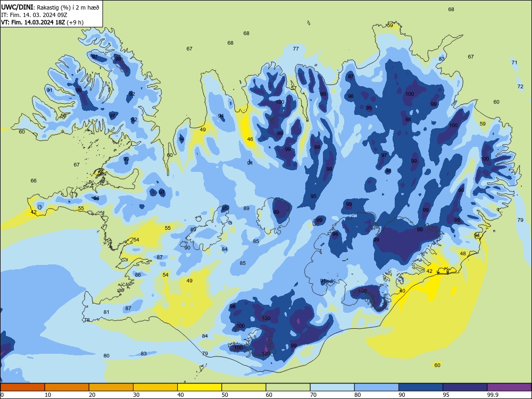Click the humidity value 78 at the southwest tip
The image size is (532, 399).
pyautogui.click(x=87, y=320)
